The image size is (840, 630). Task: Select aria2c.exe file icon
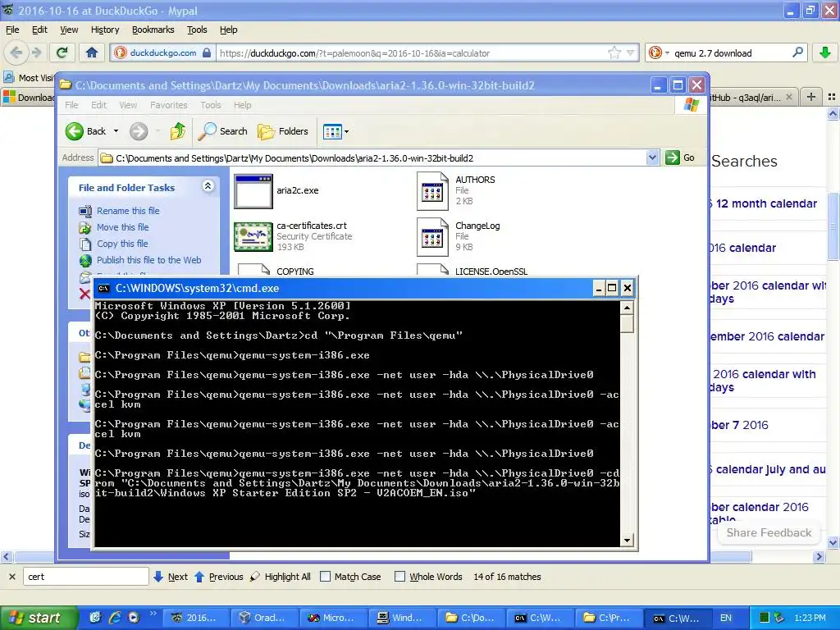[x=253, y=190]
